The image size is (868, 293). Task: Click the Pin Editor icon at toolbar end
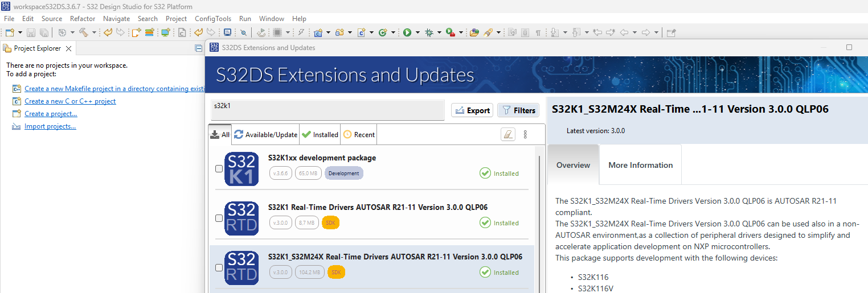coord(671,32)
